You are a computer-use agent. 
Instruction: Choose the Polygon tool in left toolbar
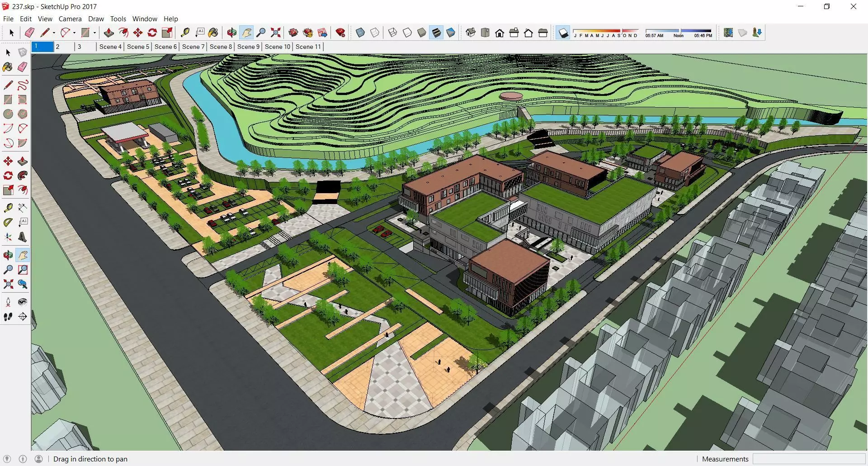[23, 114]
